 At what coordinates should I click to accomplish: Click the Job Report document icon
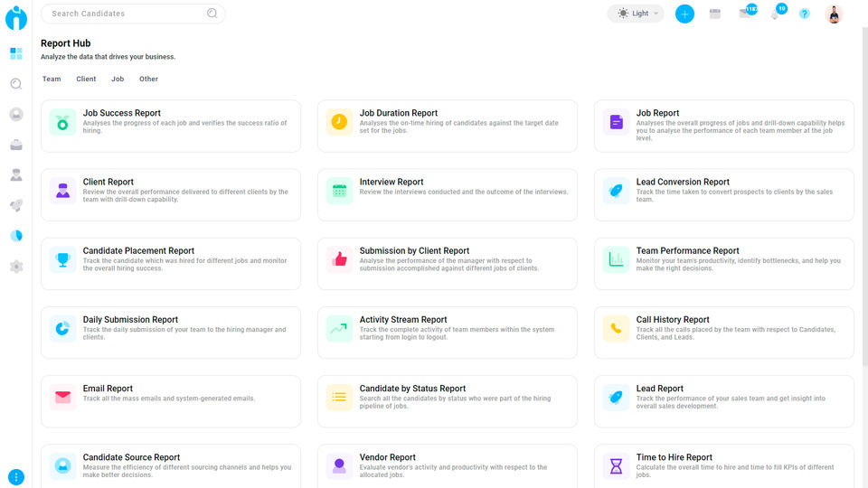616,122
